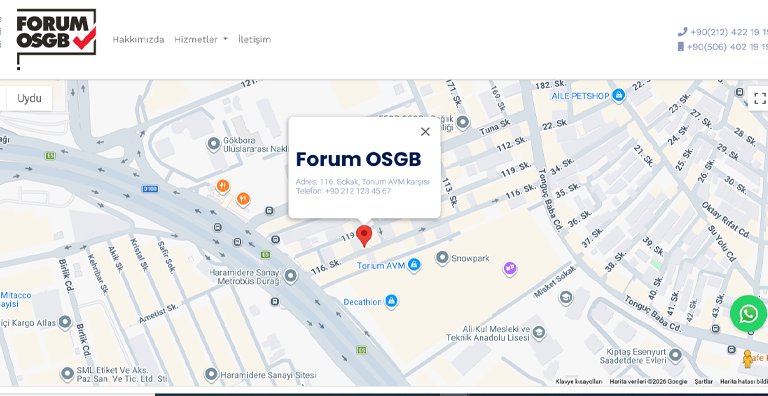
Task: Click the Harita hatası bildir link
Action: coord(744,381)
